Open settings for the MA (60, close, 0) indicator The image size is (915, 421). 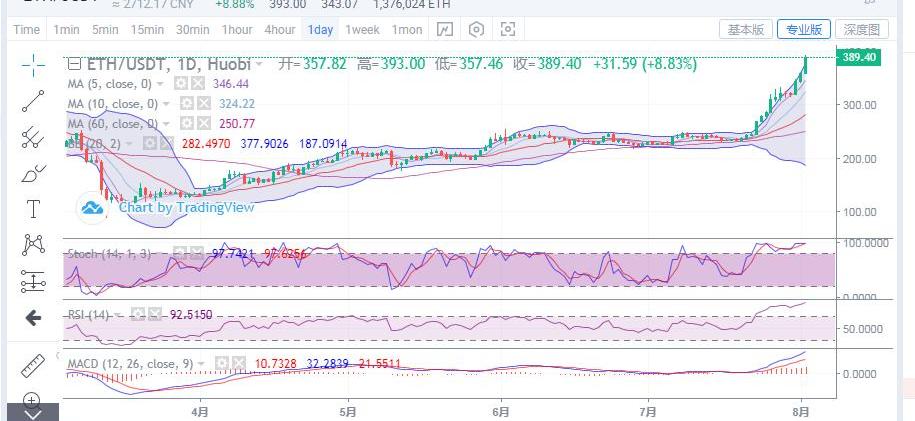click(x=186, y=123)
